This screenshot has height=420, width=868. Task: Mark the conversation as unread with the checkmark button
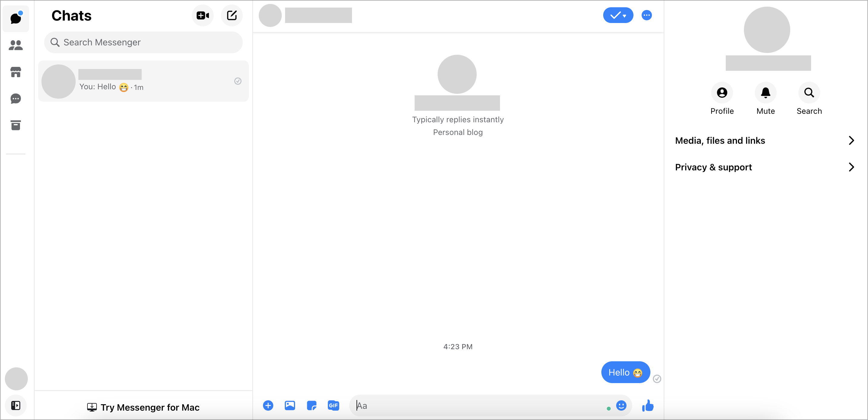616,15
